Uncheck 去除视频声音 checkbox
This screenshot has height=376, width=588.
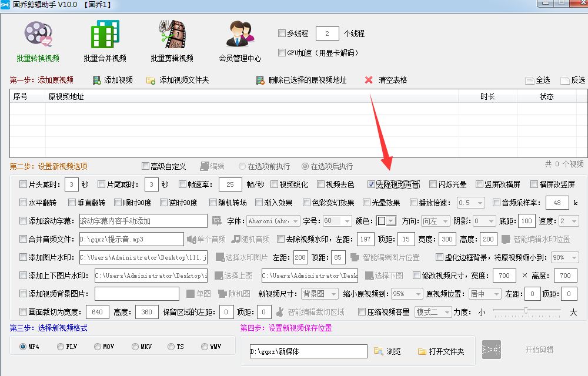pos(371,184)
